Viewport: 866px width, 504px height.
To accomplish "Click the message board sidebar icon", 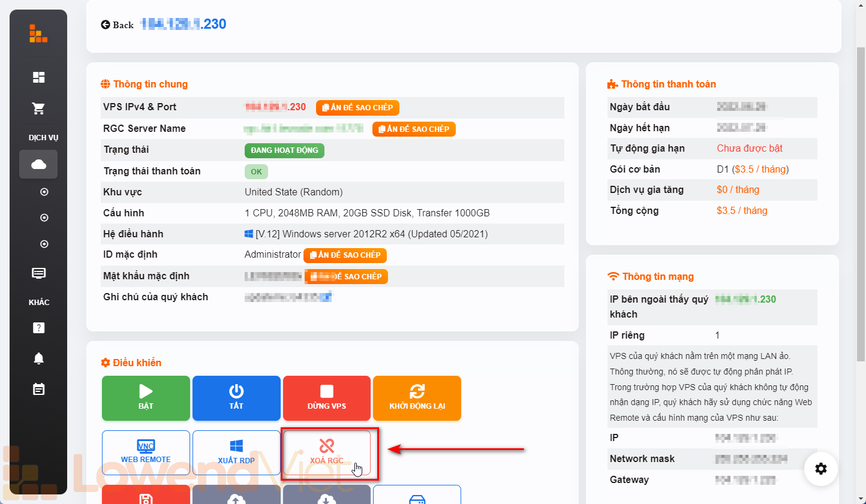I will (x=38, y=273).
